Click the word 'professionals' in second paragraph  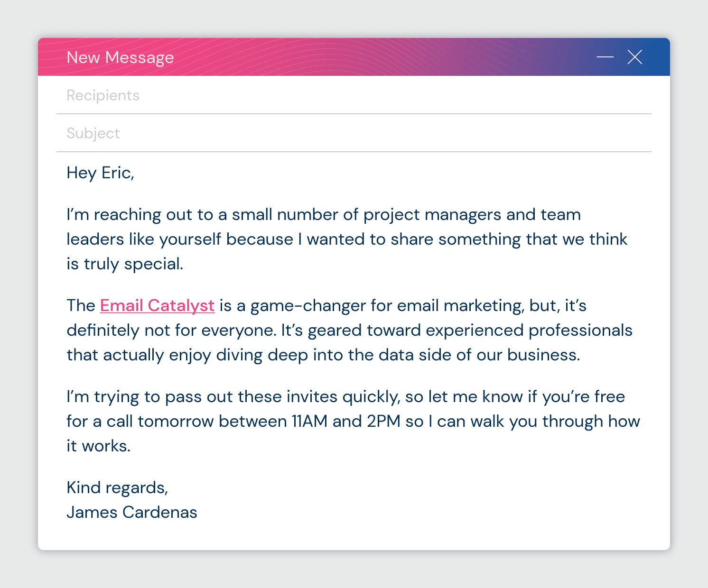(x=580, y=331)
